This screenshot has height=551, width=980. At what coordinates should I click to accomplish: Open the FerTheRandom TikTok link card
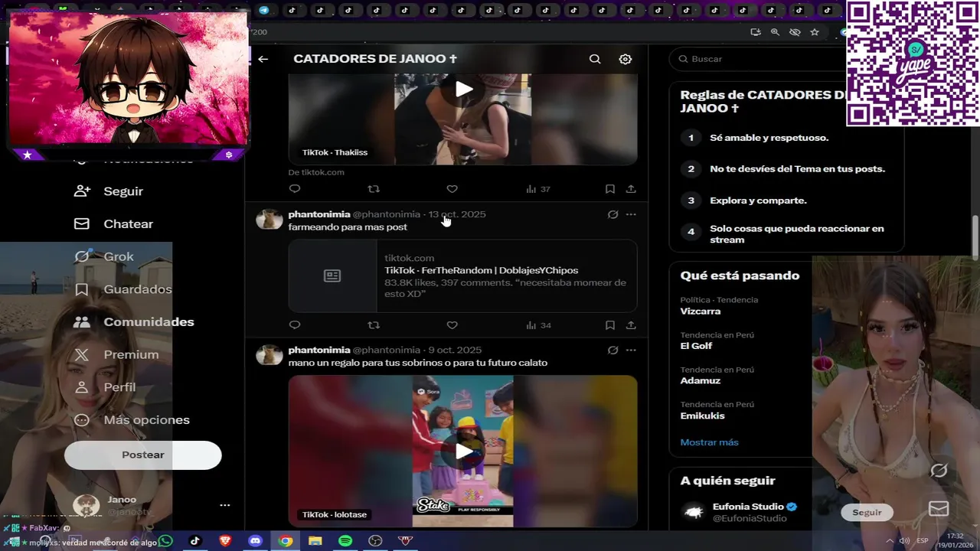tap(463, 276)
